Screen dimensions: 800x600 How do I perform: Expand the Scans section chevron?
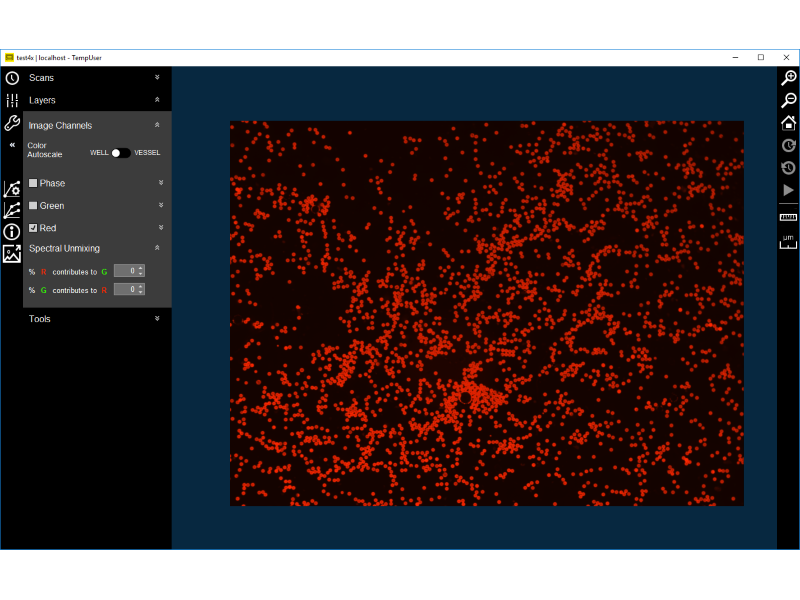[x=157, y=77]
